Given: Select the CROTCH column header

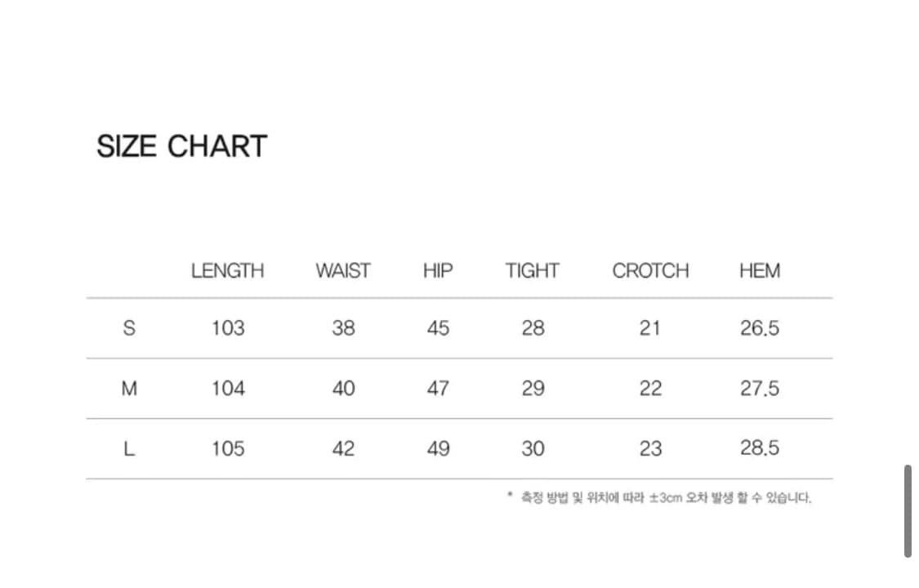Looking at the screenshot, I should (650, 271).
